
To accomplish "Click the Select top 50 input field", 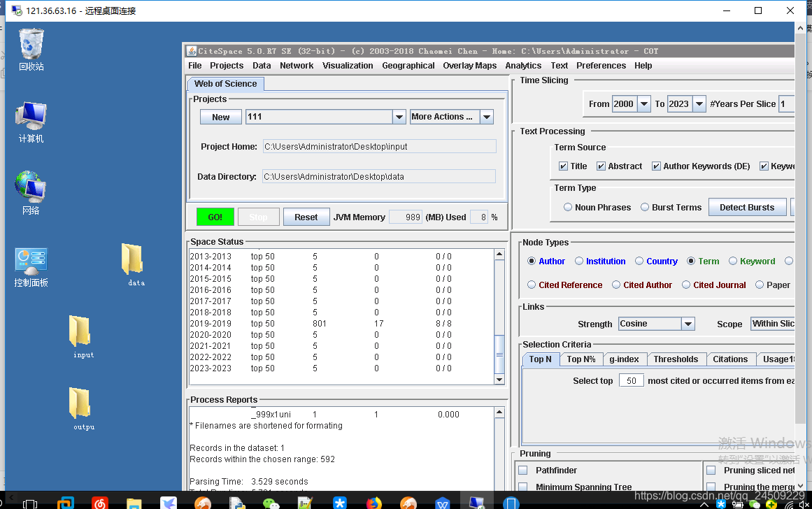I will [x=632, y=380].
